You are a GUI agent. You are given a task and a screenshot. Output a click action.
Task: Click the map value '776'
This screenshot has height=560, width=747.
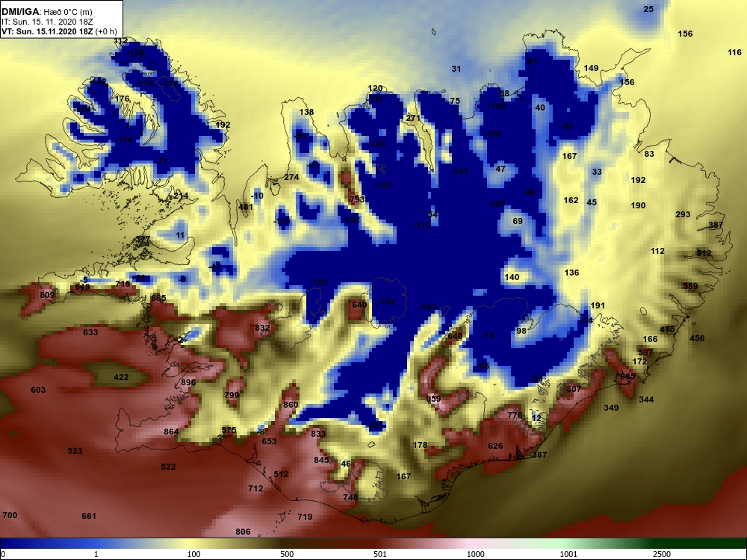point(515,415)
